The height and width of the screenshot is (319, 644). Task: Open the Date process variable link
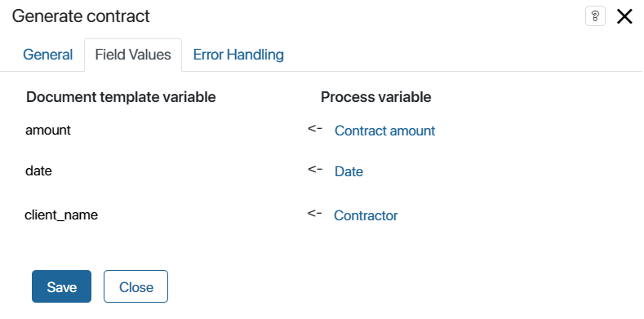(x=349, y=171)
